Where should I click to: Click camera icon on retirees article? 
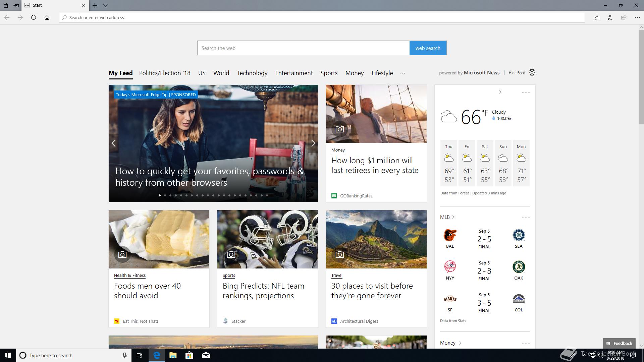(339, 129)
